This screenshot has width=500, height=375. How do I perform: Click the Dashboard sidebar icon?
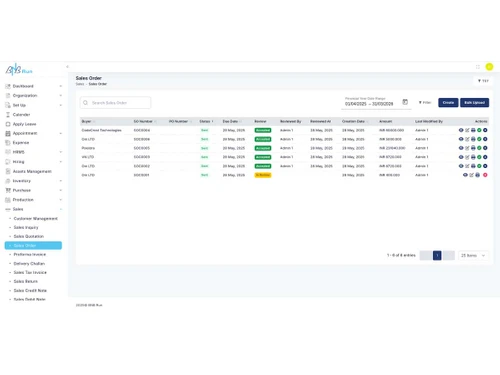8,86
